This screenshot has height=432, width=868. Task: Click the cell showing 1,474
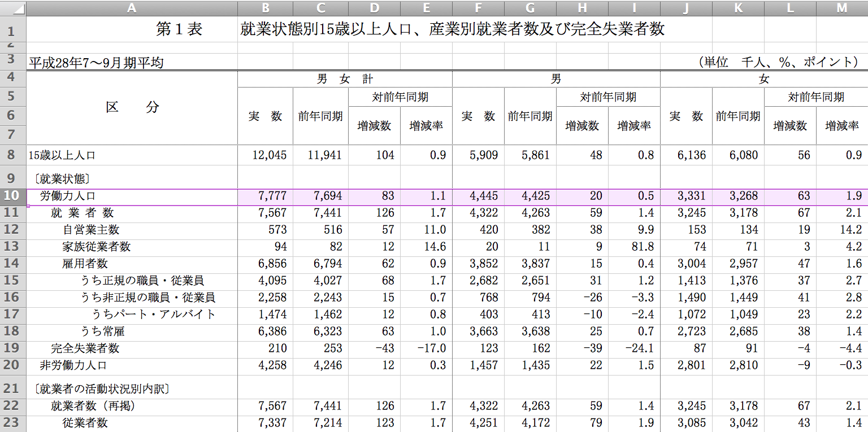[x=265, y=315]
